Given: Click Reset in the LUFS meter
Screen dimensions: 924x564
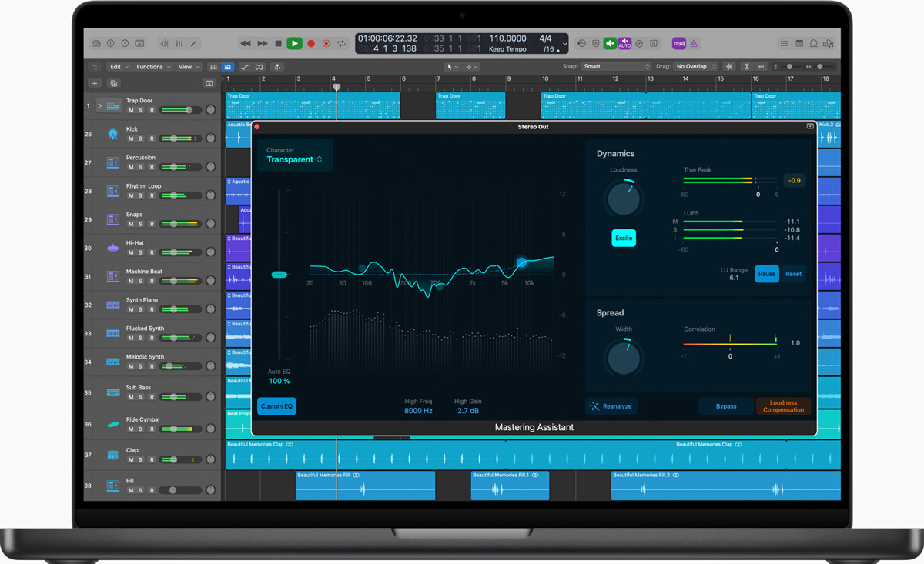Looking at the screenshot, I should coord(793,274).
